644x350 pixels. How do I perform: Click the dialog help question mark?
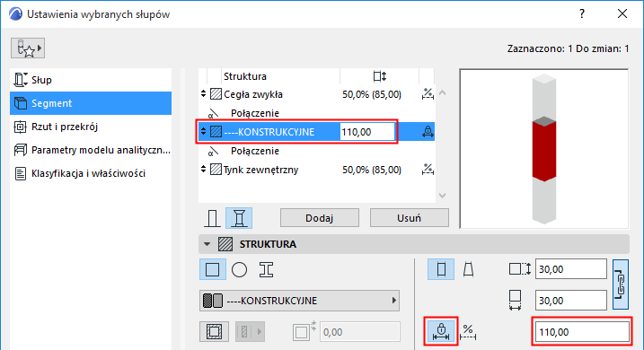point(582,14)
